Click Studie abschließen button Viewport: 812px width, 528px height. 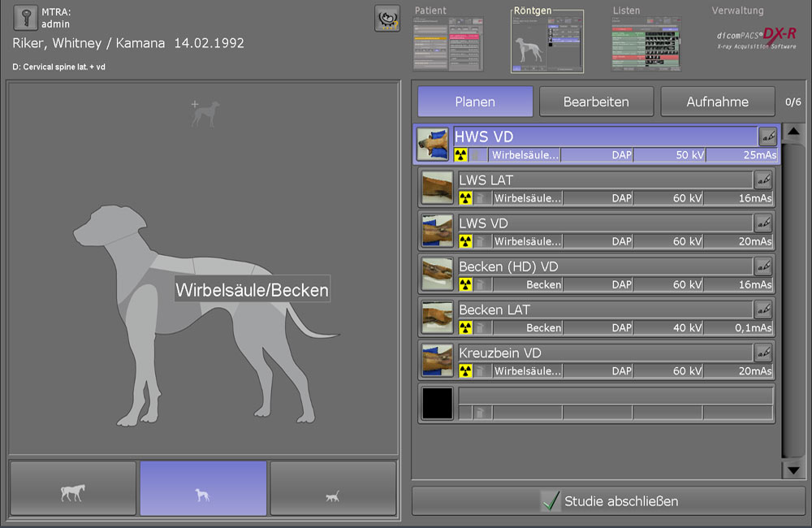pos(608,501)
